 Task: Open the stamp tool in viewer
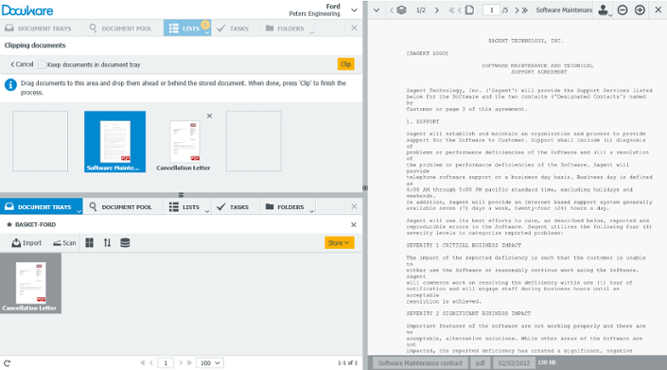point(603,10)
